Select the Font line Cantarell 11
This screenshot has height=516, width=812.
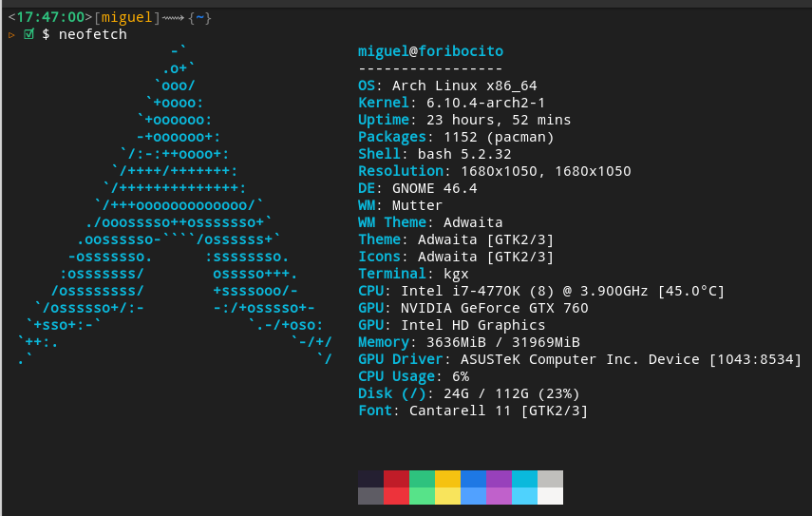coord(473,411)
